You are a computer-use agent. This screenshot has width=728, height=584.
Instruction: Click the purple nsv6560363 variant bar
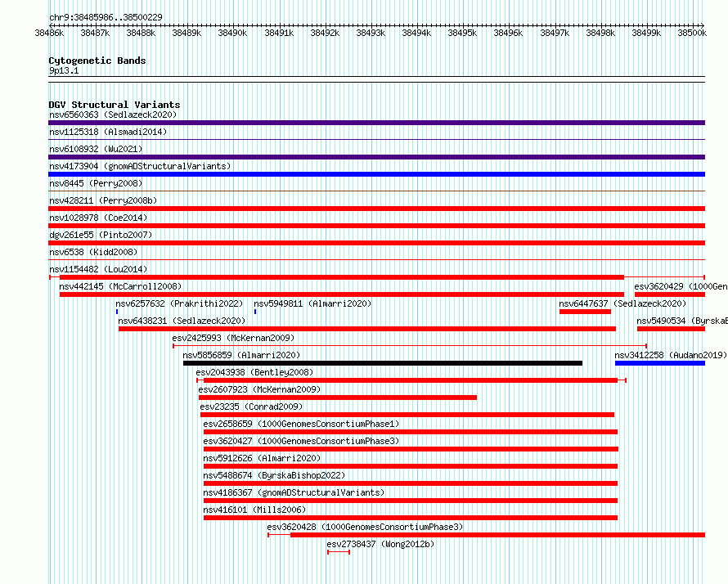[x=376, y=123]
